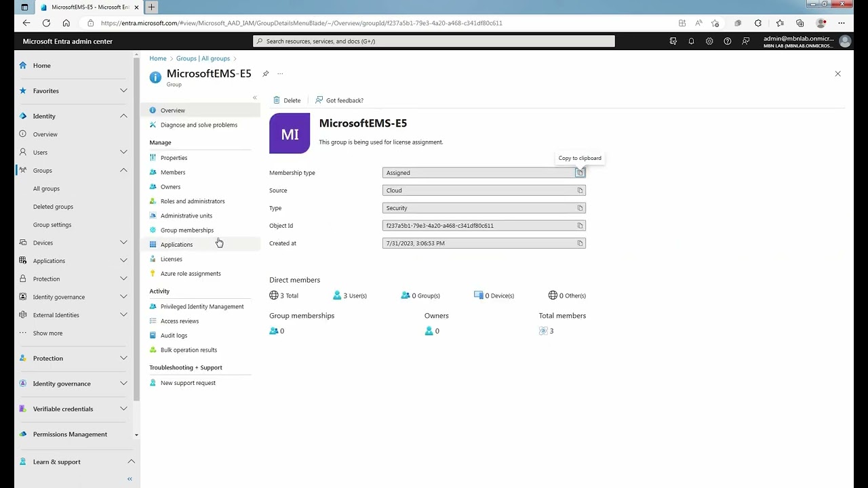Open feedback icon in top header

coord(746,41)
